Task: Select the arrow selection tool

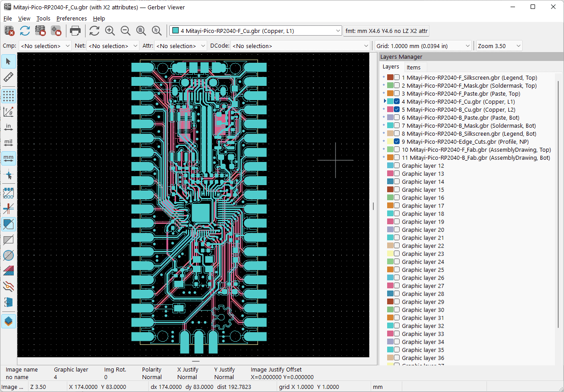Action: pyautogui.click(x=8, y=61)
